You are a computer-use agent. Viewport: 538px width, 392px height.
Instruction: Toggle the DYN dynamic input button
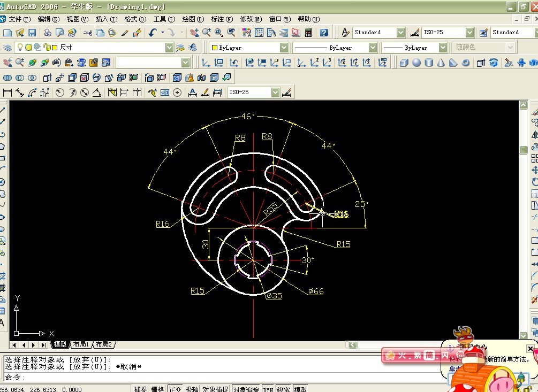pyautogui.click(x=268, y=389)
